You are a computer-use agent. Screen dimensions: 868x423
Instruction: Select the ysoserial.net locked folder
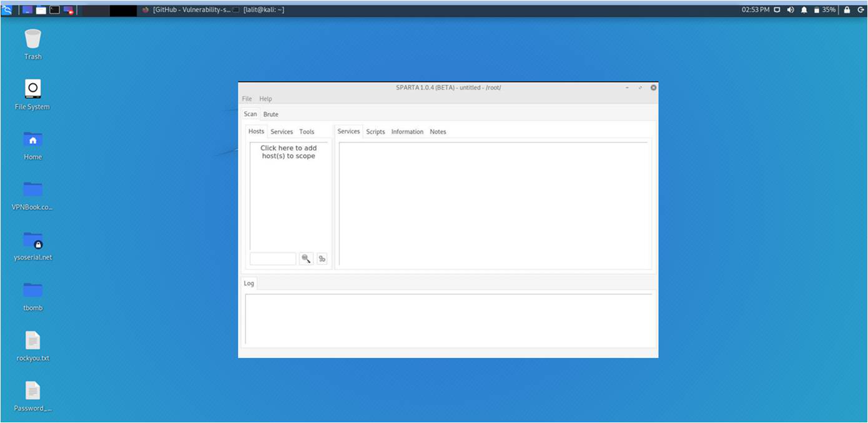pos(33,246)
